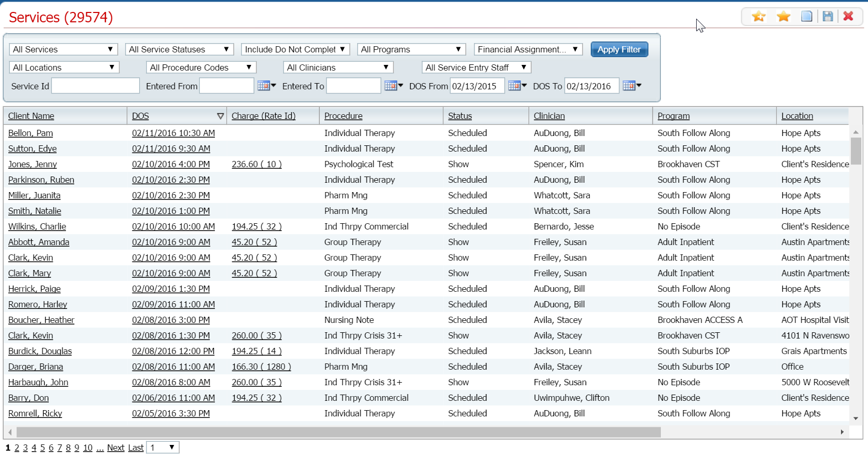
Task: Click into the Service Id input field
Action: click(96, 86)
